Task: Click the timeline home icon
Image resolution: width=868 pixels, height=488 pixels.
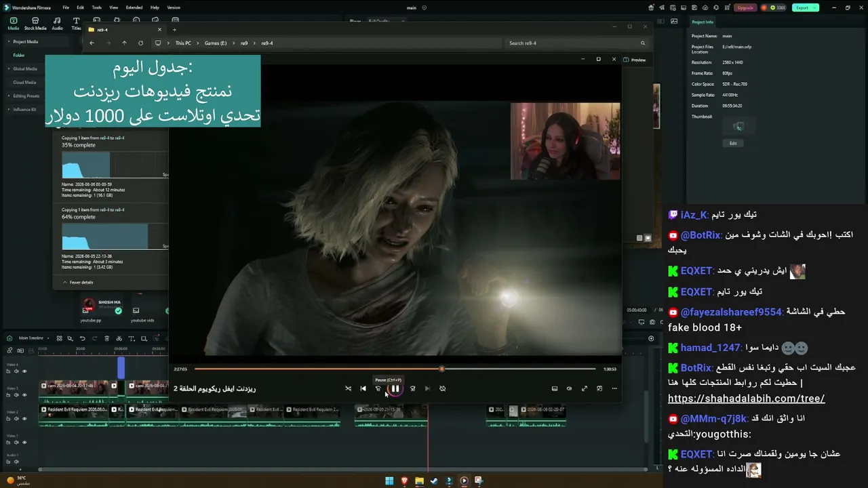Action: [x=9, y=338]
